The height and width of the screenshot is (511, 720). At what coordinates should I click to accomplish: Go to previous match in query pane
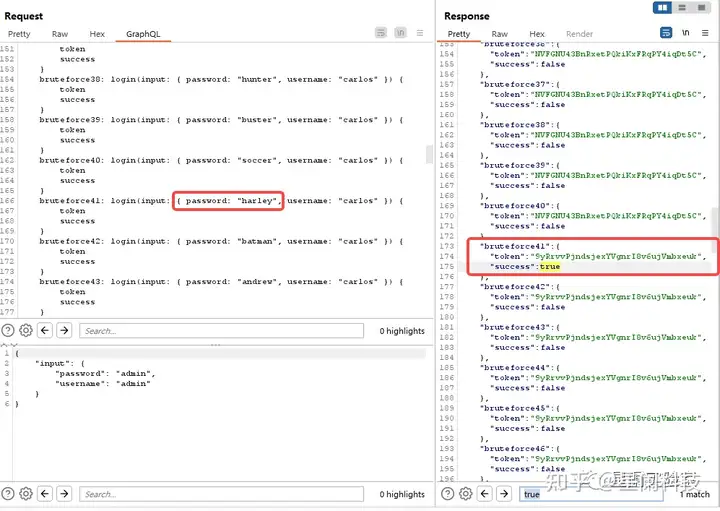45,330
